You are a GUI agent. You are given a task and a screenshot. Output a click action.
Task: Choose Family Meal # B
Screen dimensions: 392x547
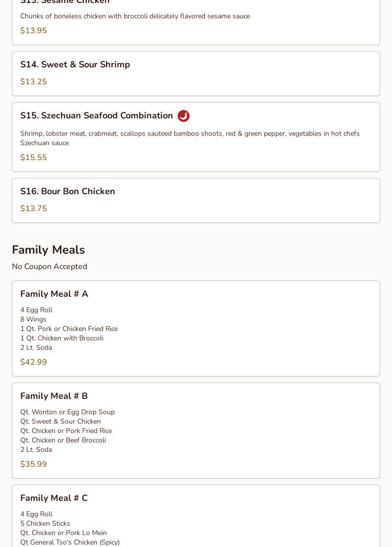pos(54,396)
